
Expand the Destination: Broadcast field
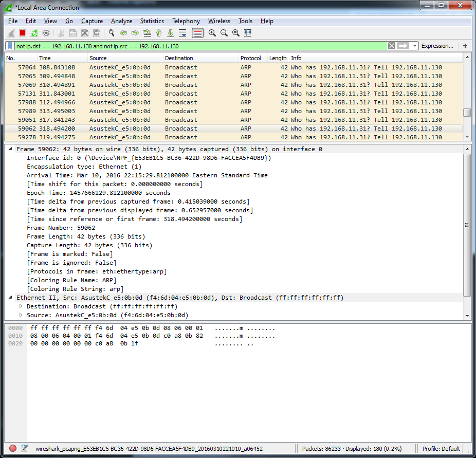[21, 306]
